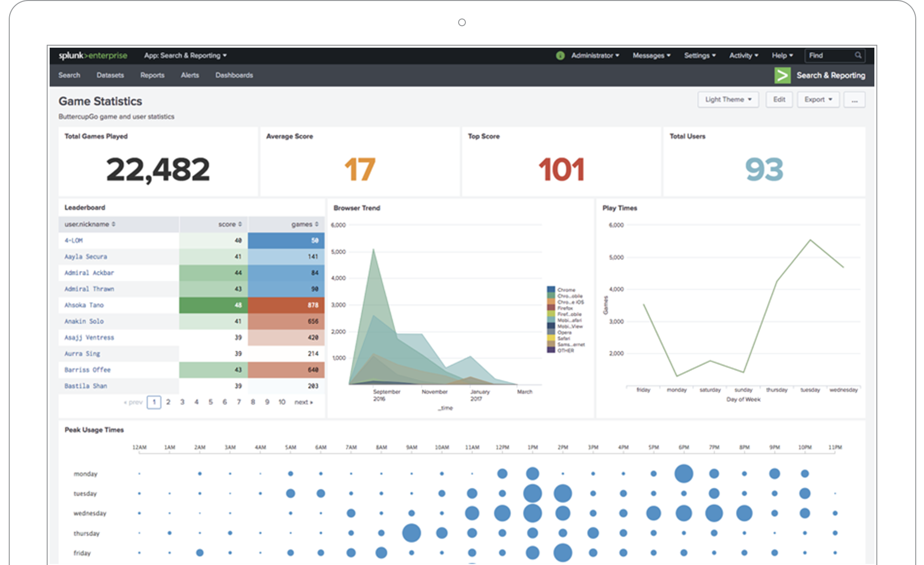
Task: Open the App: Search & Reporting dropdown
Action: point(185,55)
